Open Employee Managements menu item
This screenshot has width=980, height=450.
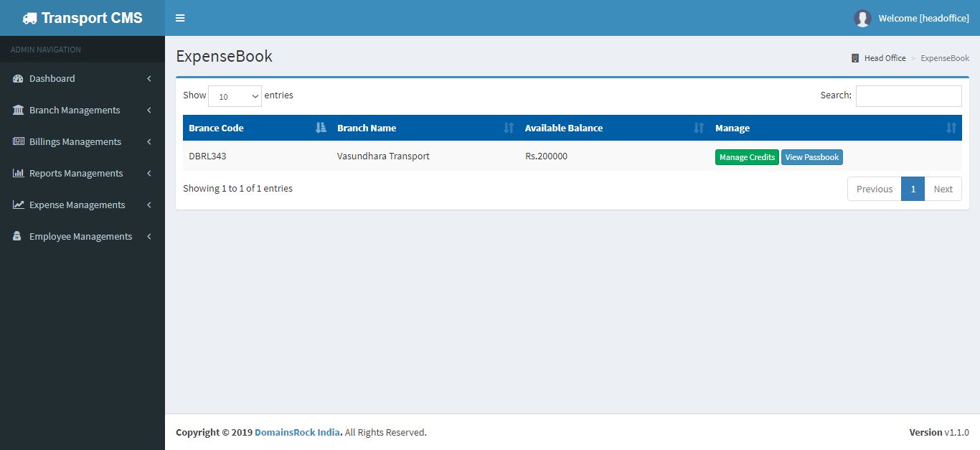click(83, 236)
